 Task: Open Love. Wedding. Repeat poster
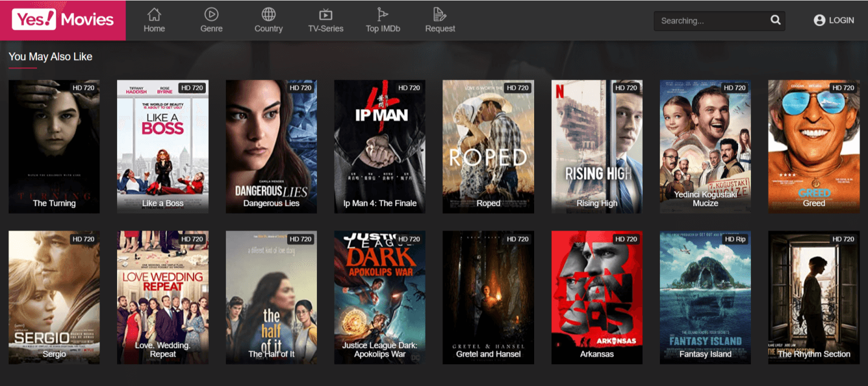coord(163,297)
